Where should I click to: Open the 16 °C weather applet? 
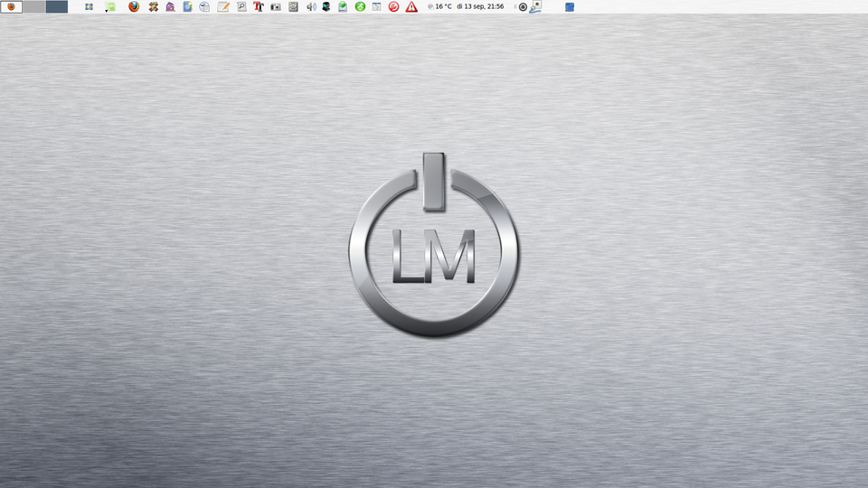pyautogui.click(x=440, y=6)
